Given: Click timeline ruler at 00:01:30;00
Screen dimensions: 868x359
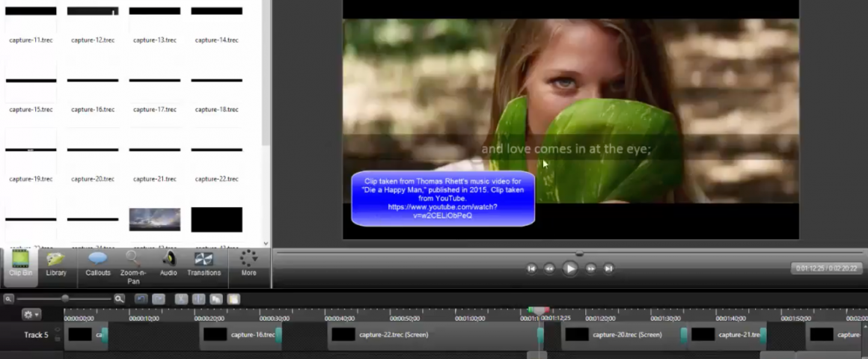Looking at the screenshot, I should (665, 319).
